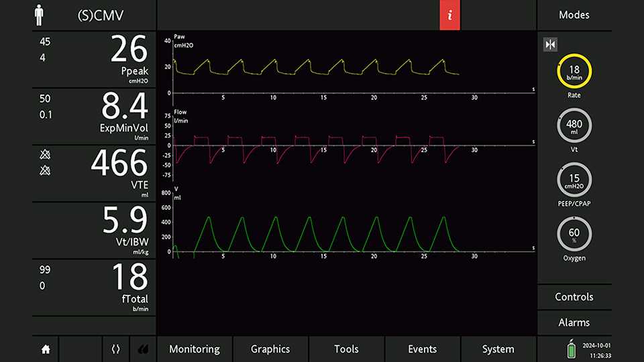
Task: Select the ExpMinVol 8.4 parameter panel
Action: (x=94, y=116)
